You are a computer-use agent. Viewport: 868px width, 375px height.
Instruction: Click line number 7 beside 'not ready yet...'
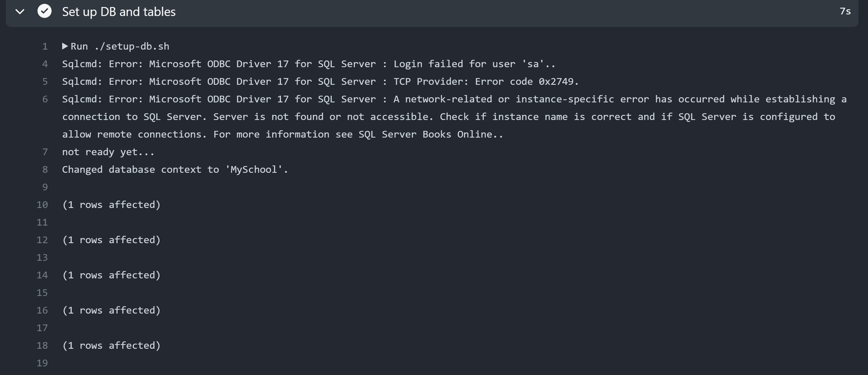coord(45,152)
